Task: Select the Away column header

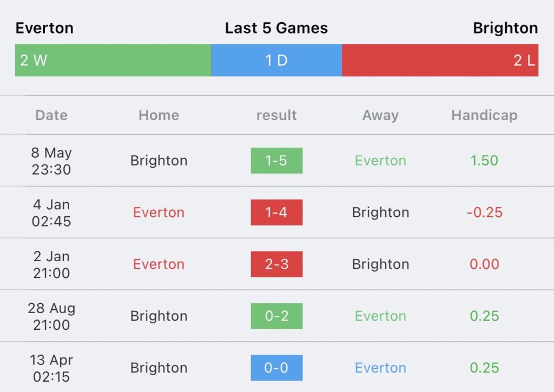Action: (380, 115)
